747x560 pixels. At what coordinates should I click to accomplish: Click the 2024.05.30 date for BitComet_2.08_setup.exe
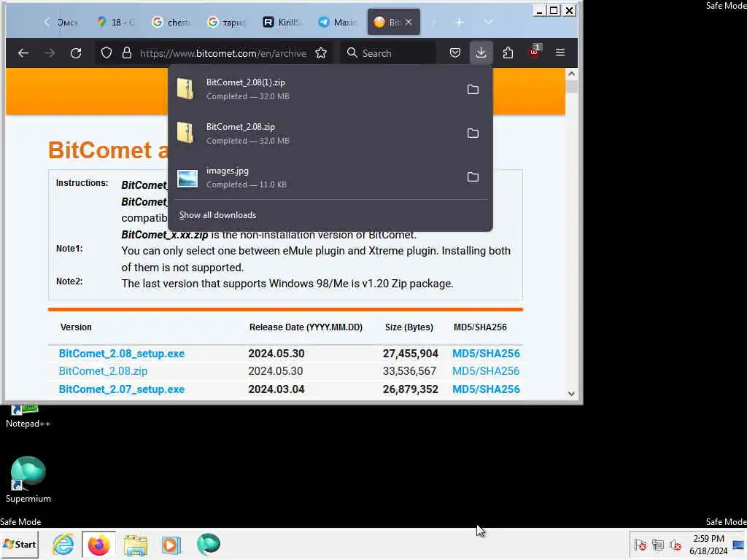click(276, 354)
